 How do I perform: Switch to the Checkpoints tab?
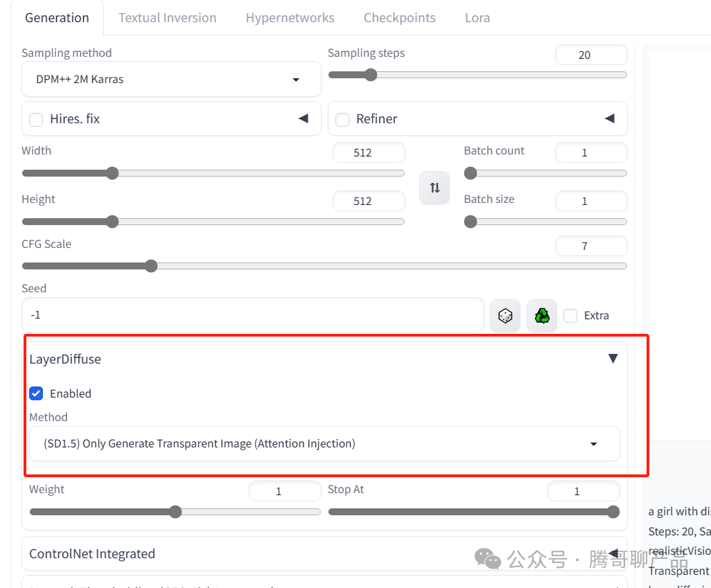tap(399, 18)
